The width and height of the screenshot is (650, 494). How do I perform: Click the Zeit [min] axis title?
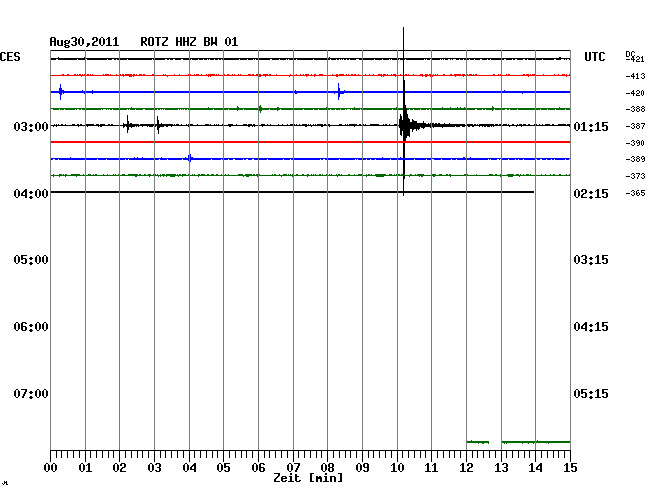click(x=308, y=478)
